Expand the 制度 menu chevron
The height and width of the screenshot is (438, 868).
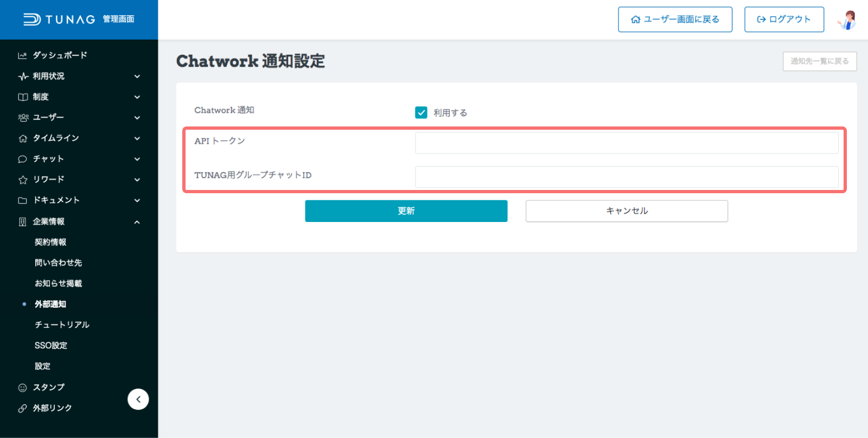pos(137,97)
